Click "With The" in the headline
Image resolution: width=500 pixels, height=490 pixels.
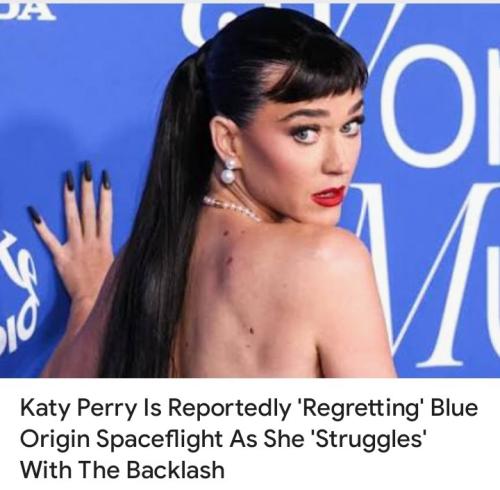pos(71,469)
